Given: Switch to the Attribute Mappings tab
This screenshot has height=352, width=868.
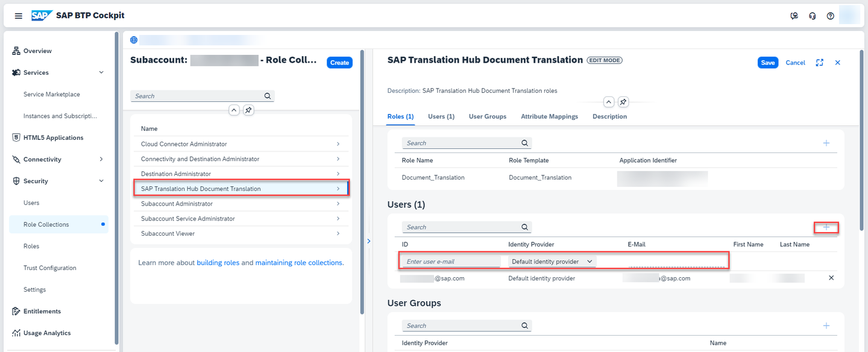Looking at the screenshot, I should [549, 116].
